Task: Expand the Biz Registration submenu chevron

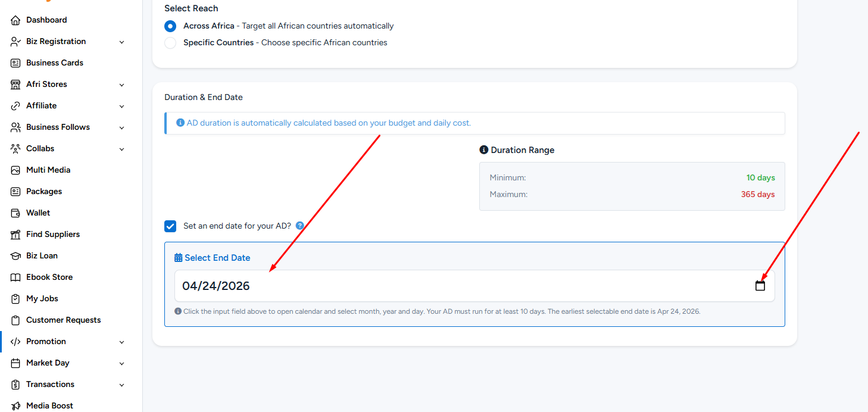Action: click(x=121, y=42)
